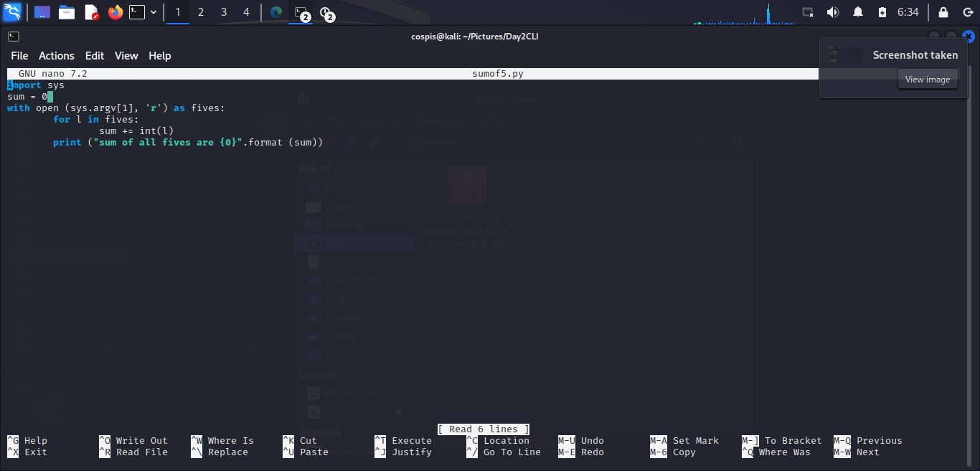The height and width of the screenshot is (471, 980).
Task: Check battery status from the tray icon
Action: pos(883,11)
